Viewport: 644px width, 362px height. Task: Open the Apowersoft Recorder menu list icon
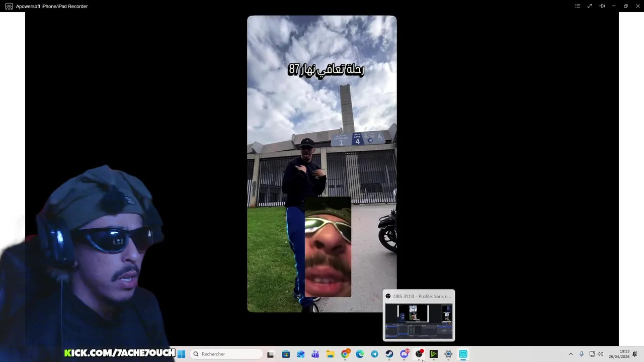click(578, 6)
